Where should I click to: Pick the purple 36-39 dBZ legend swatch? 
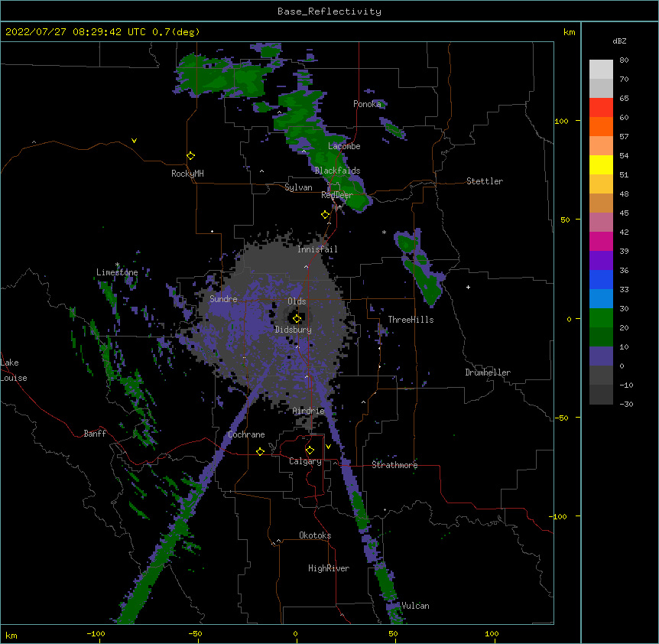601,261
